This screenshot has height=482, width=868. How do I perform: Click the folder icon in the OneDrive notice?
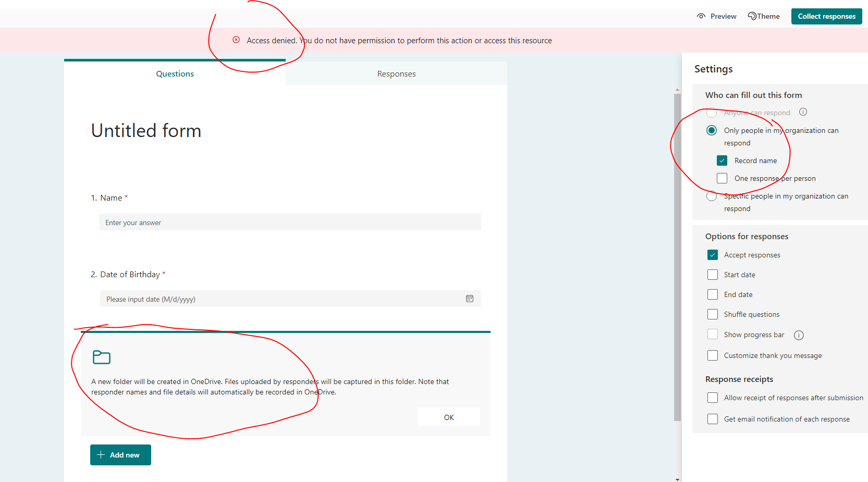pos(101,357)
